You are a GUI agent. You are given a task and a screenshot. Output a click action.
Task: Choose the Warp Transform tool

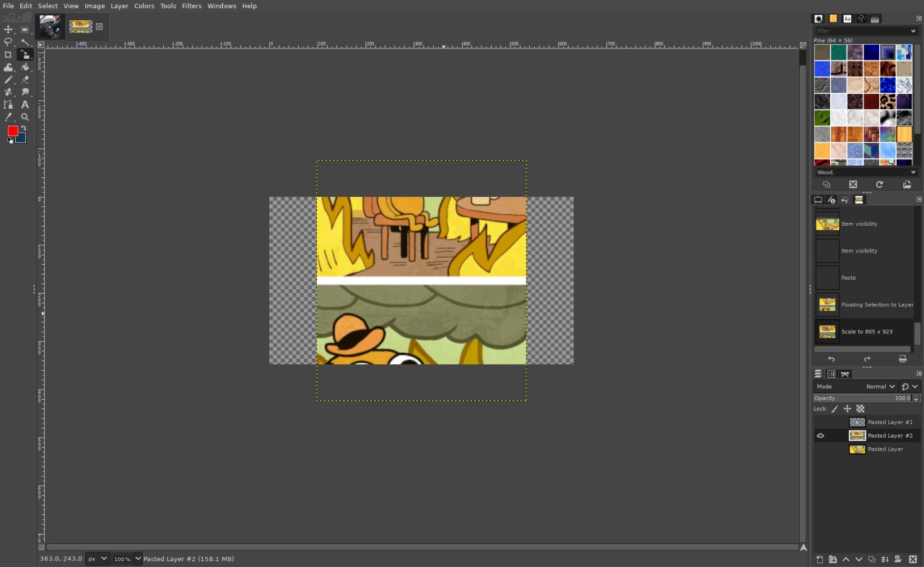(x=9, y=67)
